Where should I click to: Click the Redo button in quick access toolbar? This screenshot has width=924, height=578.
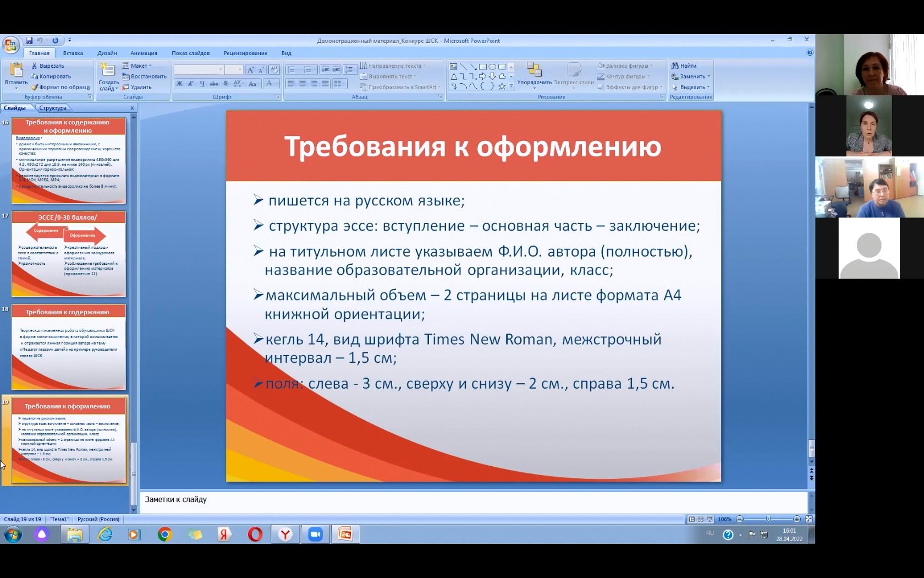tap(55, 41)
